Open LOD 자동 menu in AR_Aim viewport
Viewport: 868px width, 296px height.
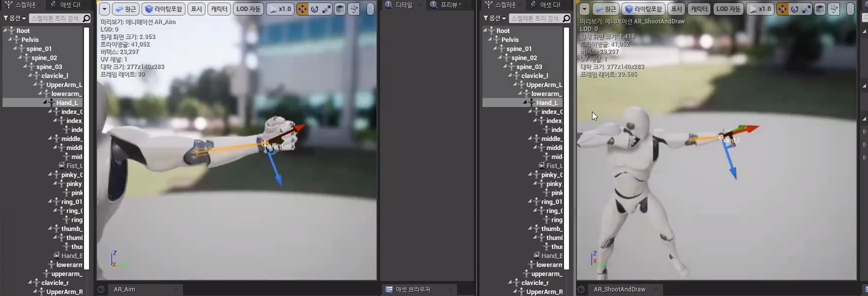pyautogui.click(x=248, y=9)
